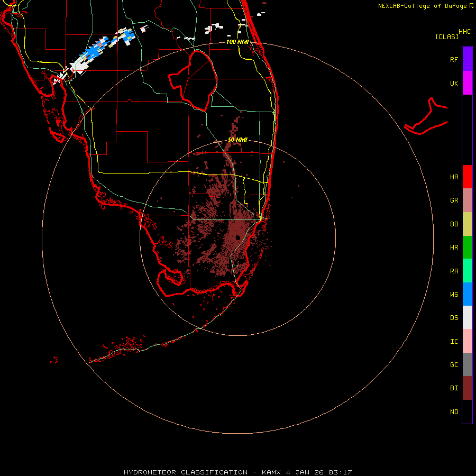Click the GC gray legend swatch

pos(467,364)
